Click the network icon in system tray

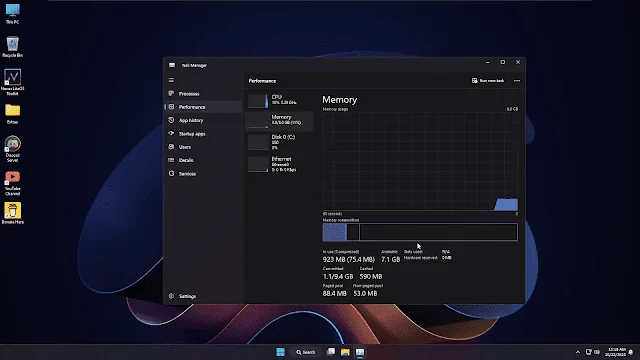[x=588, y=352]
